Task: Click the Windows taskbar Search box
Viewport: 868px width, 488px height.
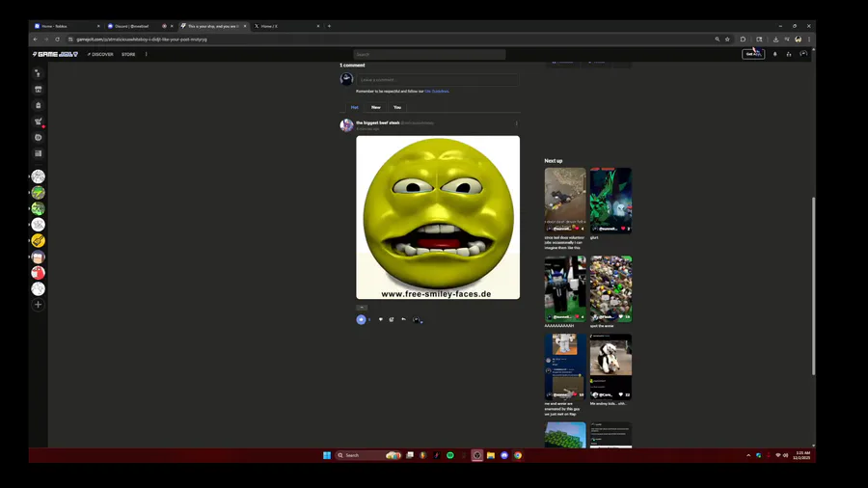Action: click(x=368, y=455)
